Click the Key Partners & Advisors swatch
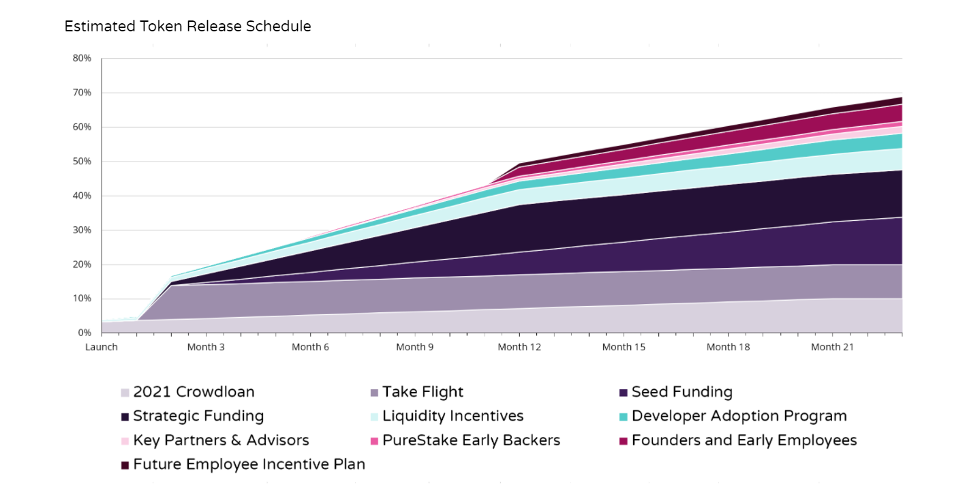The image size is (980, 499). (x=125, y=441)
